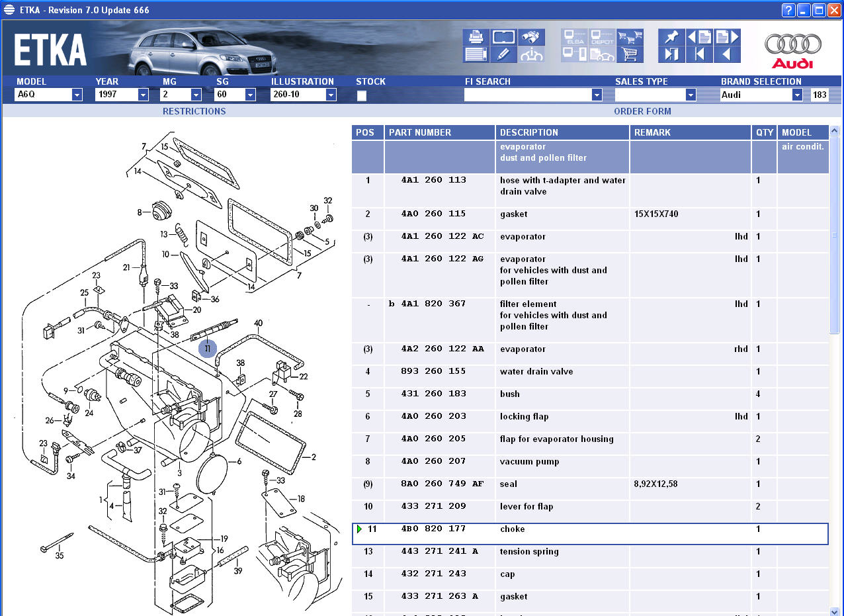Open the BRAND SELECTION dropdown

coord(797,95)
